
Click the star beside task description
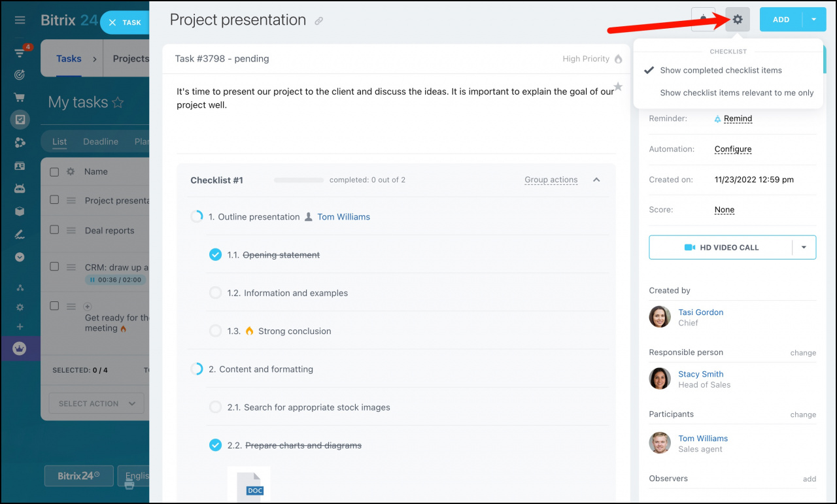coord(618,87)
